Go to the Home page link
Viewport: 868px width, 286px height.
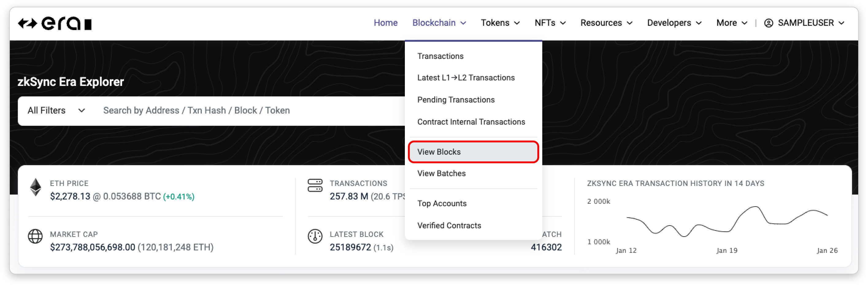click(386, 23)
